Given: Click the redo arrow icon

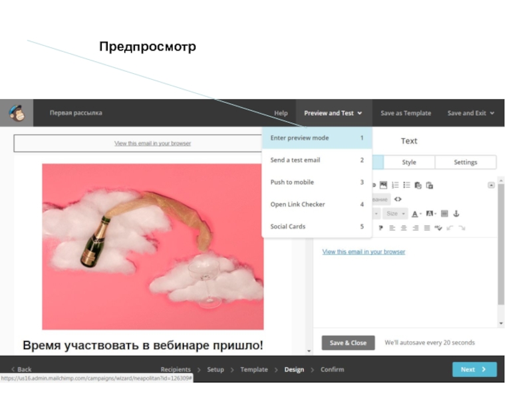Looking at the screenshot, I should click(x=462, y=228).
